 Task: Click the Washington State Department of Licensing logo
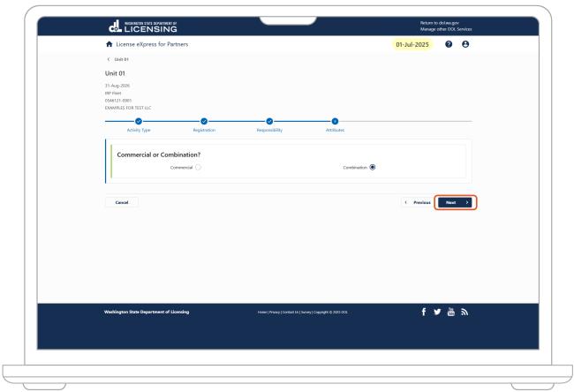point(143,26)
